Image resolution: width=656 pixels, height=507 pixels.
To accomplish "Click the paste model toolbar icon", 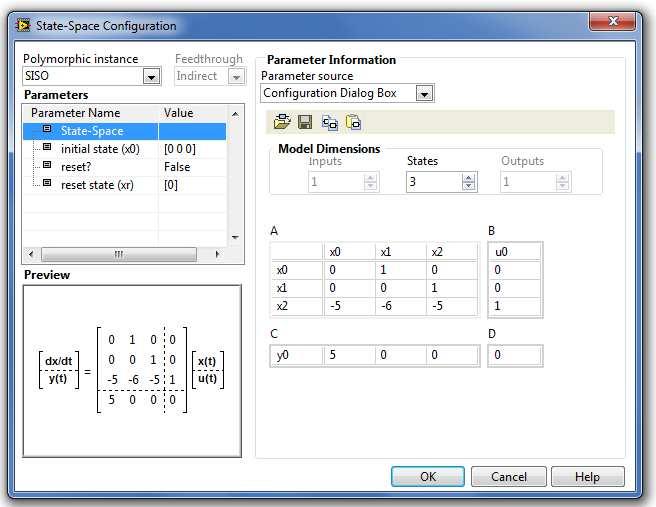I will 354,123.
